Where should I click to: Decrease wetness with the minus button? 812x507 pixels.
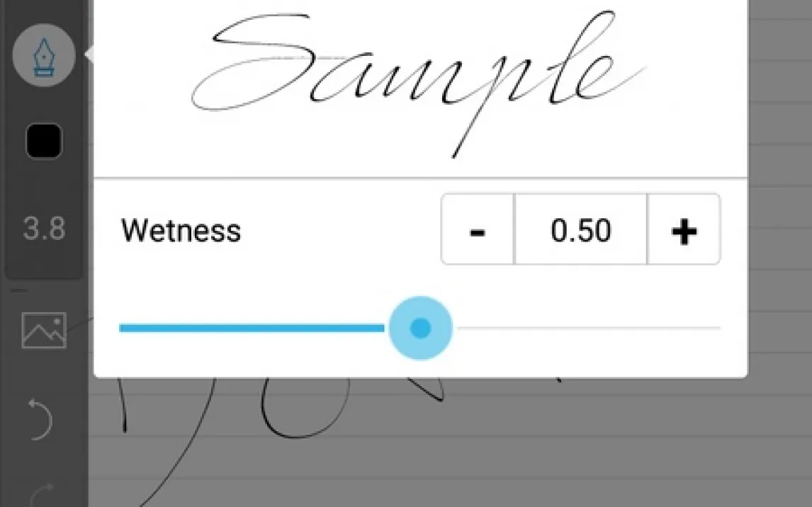[x=478, y=230]
